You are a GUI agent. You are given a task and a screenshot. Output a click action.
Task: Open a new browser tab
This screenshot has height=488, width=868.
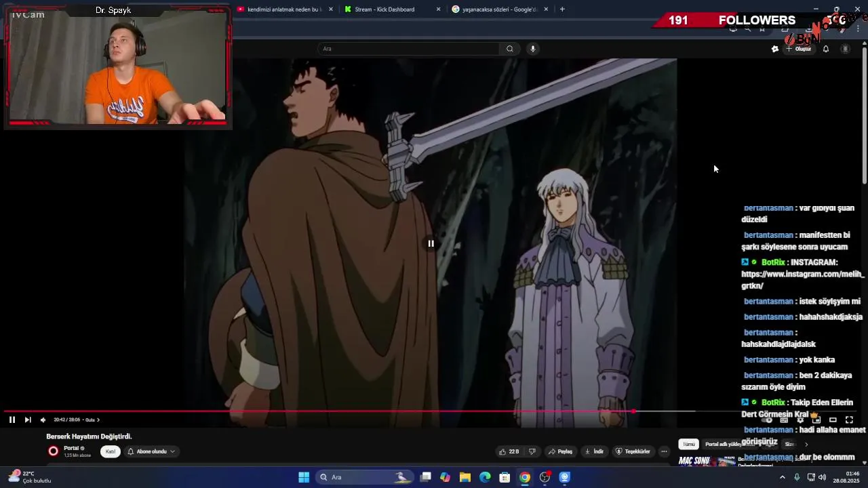(562, 9)
